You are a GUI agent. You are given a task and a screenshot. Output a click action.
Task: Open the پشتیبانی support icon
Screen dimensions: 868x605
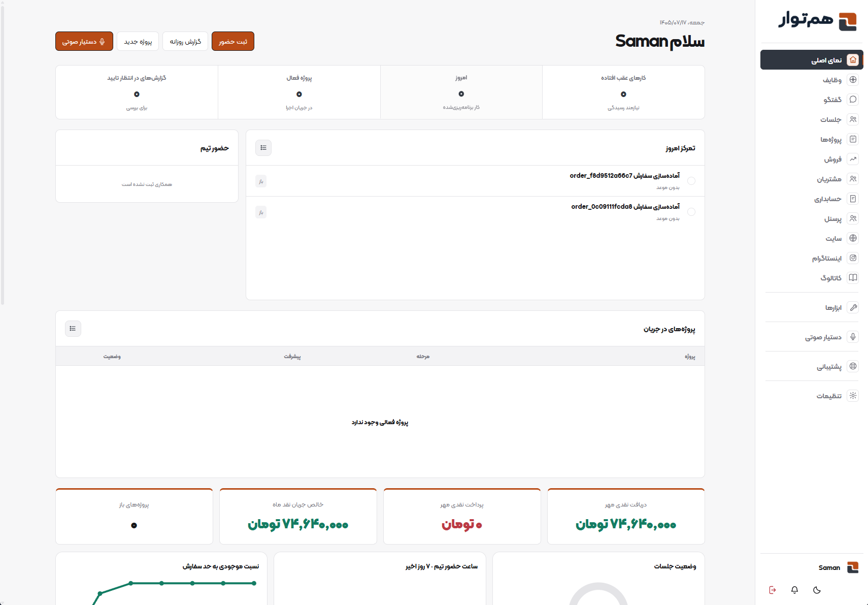click(853, 366)
